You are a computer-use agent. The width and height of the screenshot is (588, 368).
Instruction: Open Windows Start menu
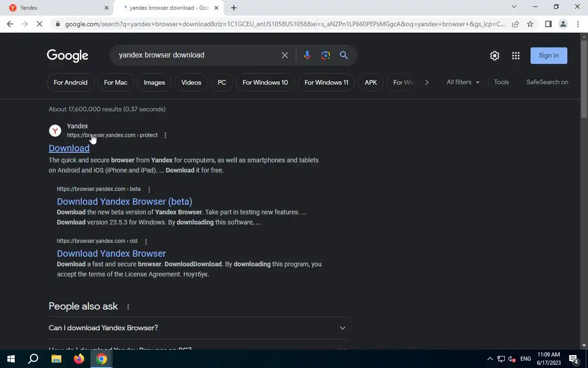coord(11,359)
